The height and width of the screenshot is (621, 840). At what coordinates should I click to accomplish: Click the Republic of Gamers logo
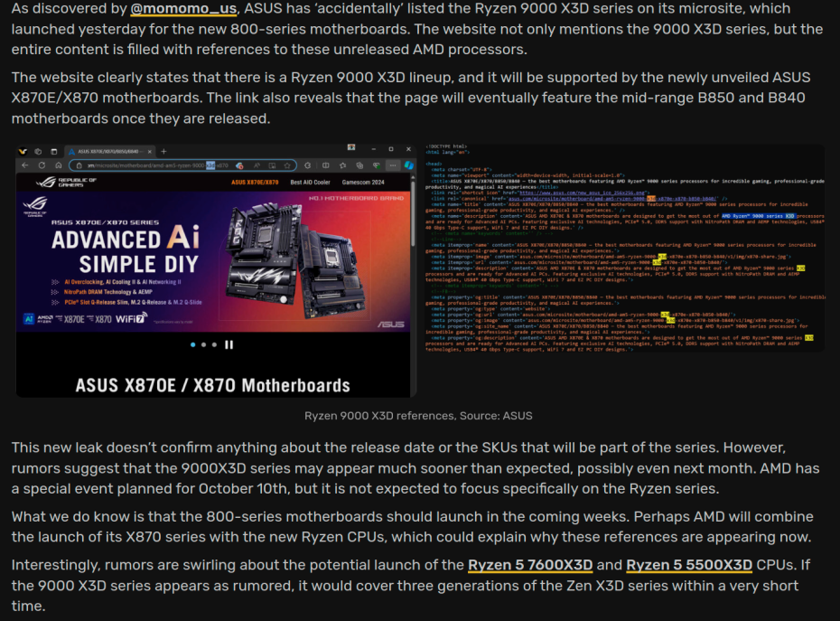pyautogui.click(x=63, y=182)
